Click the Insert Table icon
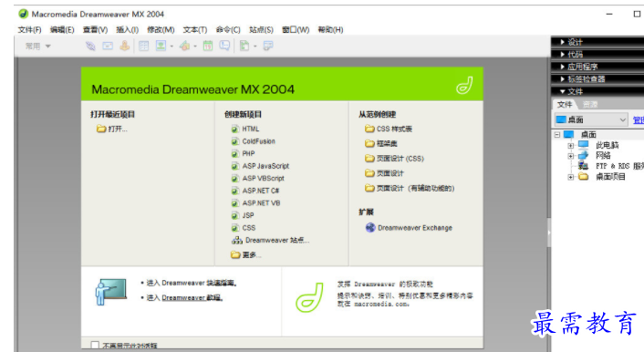Viewport: 644px width, 352px height. 144,46
